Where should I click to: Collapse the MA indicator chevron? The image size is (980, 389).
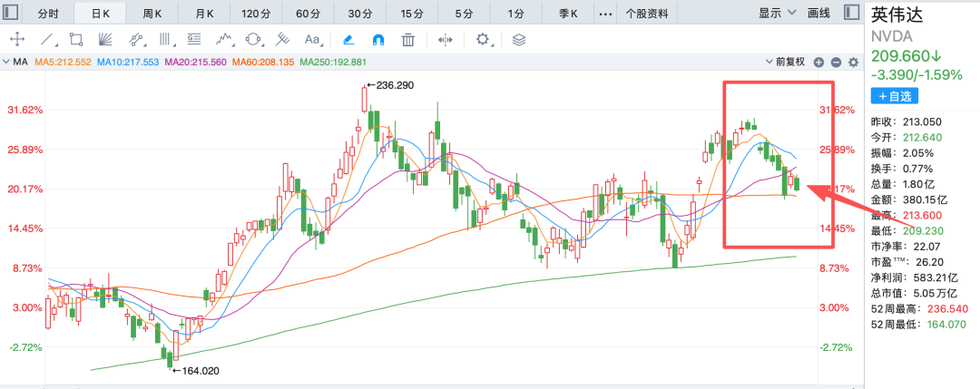(5, 62)
